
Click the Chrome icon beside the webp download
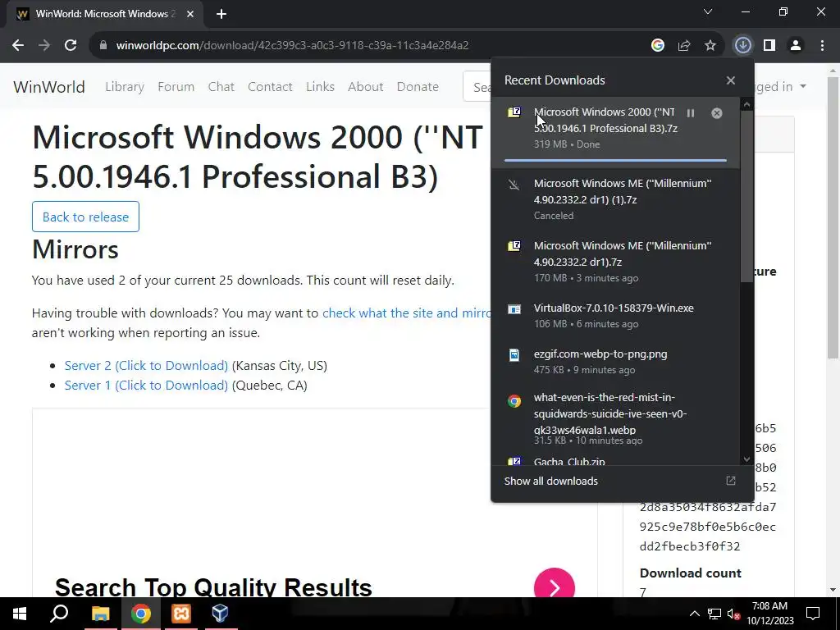tap(514, 400)
